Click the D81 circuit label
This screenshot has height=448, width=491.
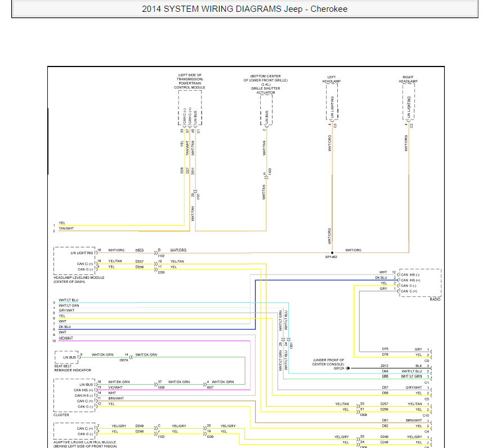[x=385, y=420]
